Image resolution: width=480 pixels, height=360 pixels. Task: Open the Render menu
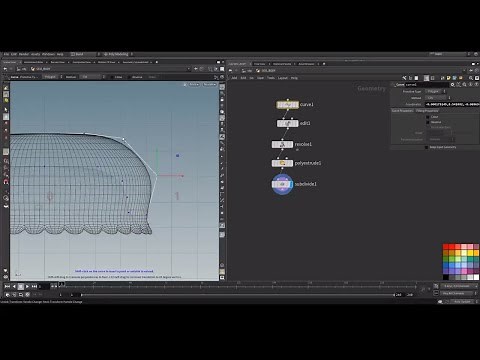24,54
